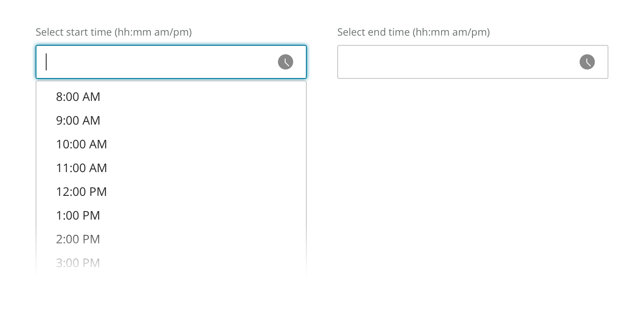The image size is (644, 312).
Task: Expand the end time options list
Action: point(587,62)
